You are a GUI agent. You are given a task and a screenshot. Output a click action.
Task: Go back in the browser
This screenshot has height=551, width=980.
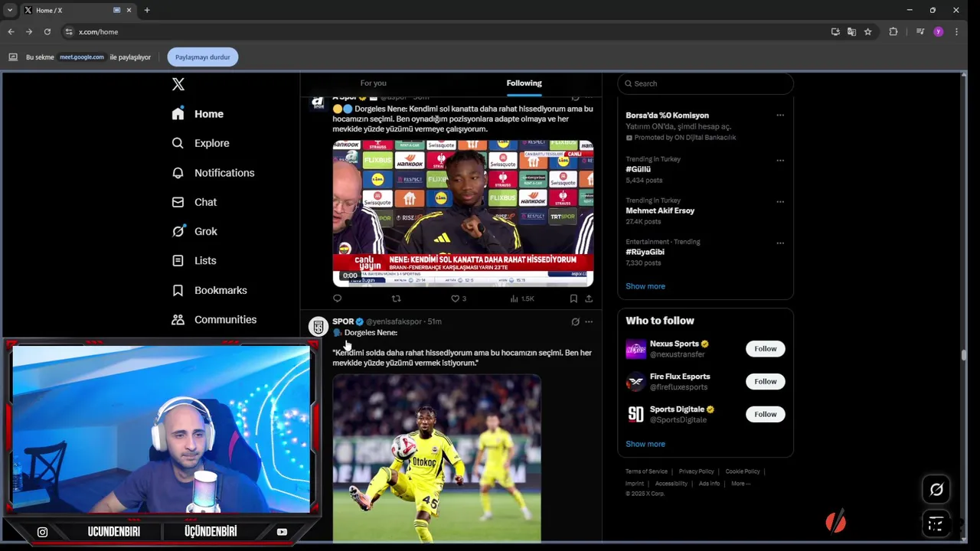[x=11, y=31]
